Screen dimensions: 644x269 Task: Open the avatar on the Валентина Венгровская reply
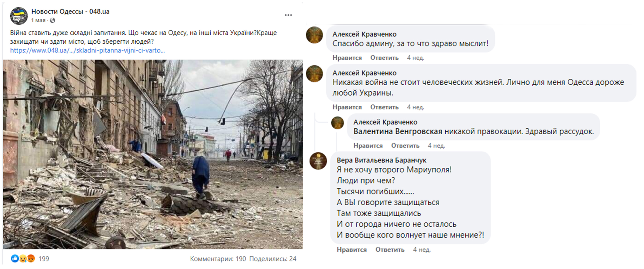click(337, 123)
